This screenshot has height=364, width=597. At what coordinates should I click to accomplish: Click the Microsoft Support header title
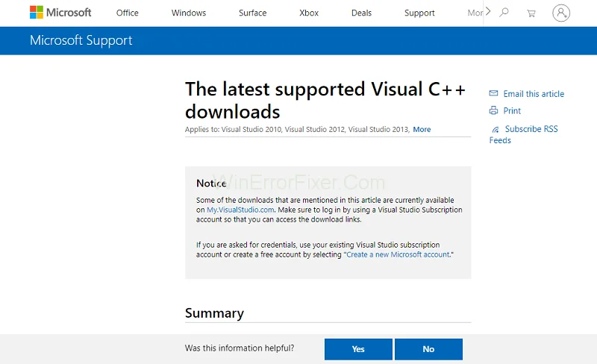[x=81, y=40]
